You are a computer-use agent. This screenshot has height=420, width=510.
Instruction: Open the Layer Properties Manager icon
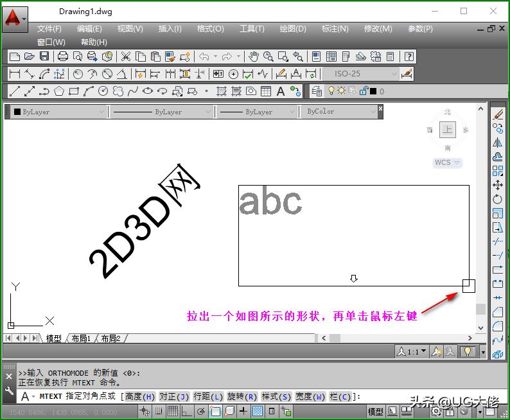317,91
